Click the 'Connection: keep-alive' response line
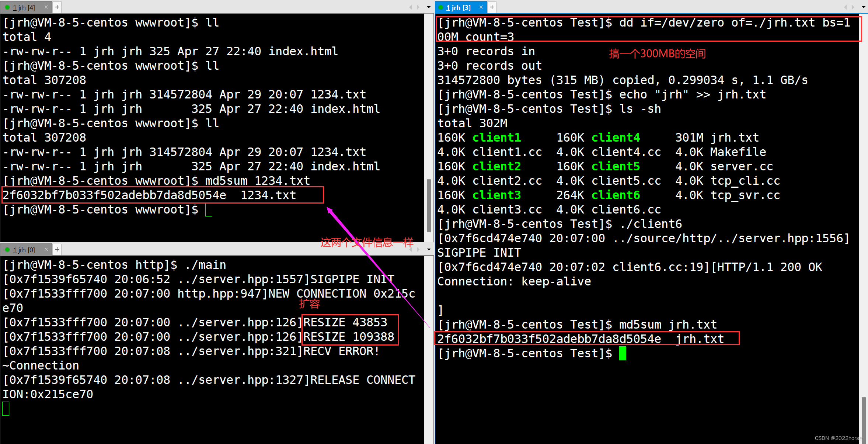868x444 pixels. click(x=514, y=281)
